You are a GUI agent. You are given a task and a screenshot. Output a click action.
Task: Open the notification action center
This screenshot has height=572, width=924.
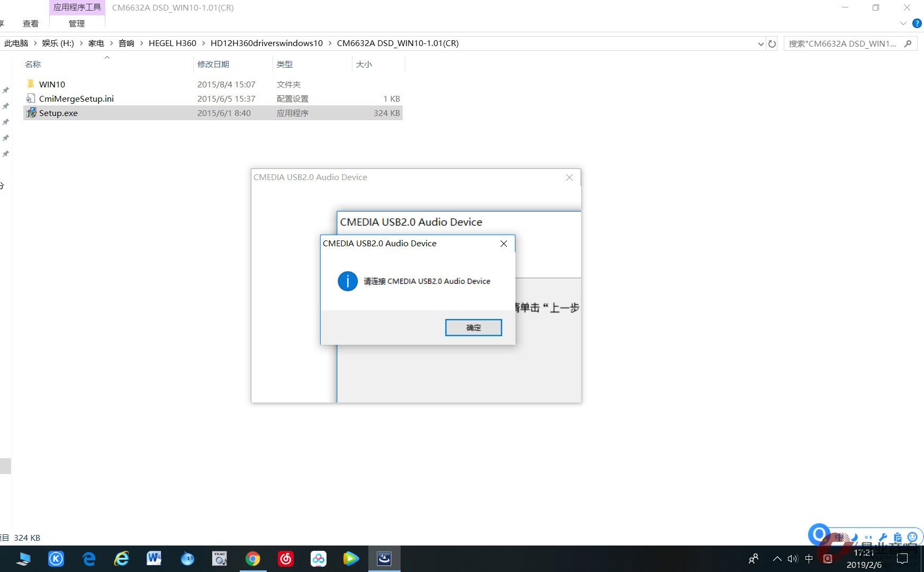pos(902,559)
